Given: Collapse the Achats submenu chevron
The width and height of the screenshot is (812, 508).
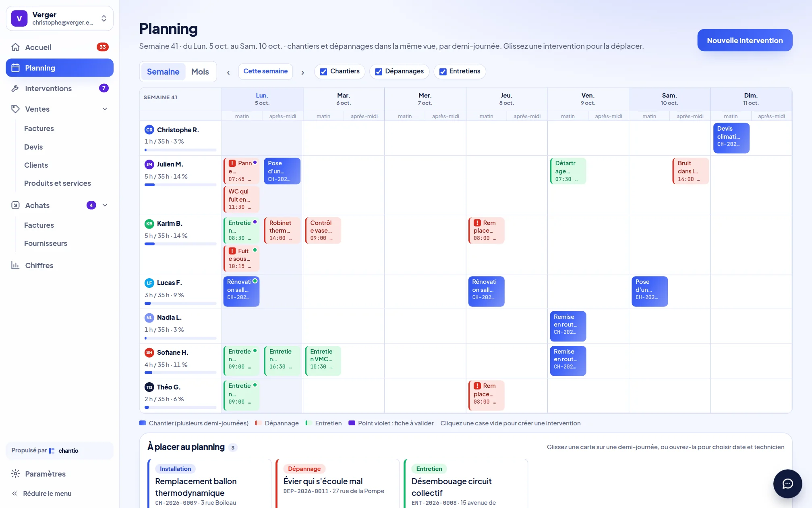Looking at the screenshot, I should [105, 205].
